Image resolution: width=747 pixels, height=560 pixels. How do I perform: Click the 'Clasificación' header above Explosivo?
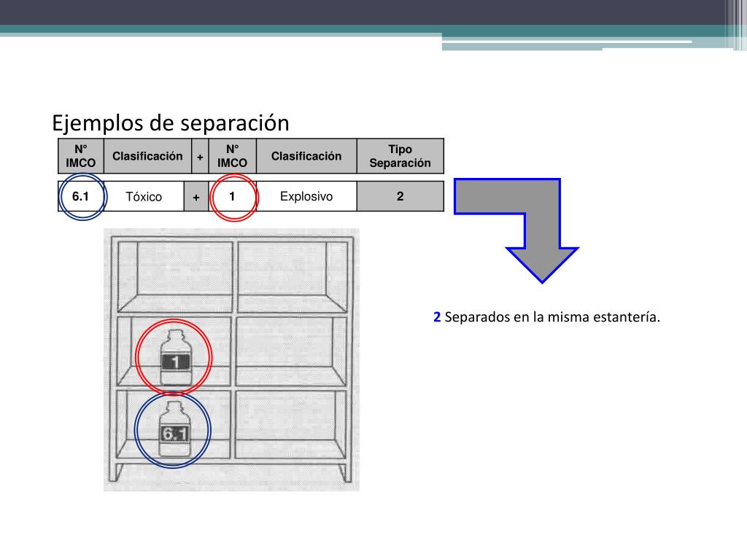pos(306,156)
